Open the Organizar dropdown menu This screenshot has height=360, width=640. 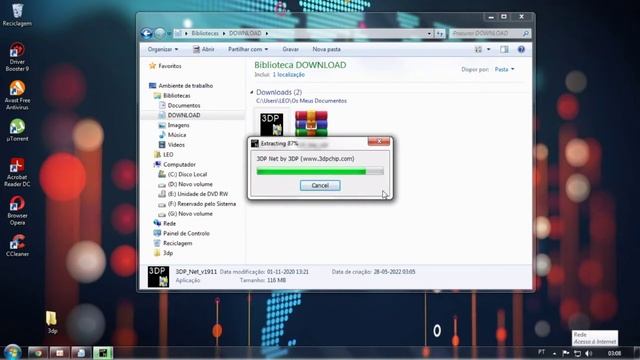click(x=163, y=49)
